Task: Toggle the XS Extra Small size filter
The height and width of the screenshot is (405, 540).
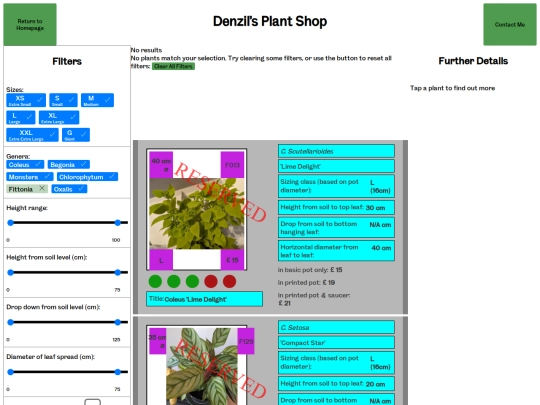Action: click(x=26, y=100)
